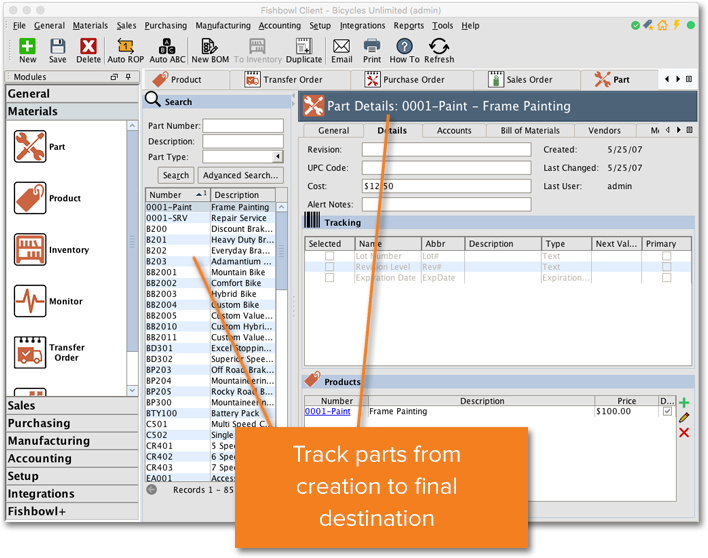Click the Advanced Search button
Image resolution: width=708 pixels, height=558 pixels.
point(240,175)
